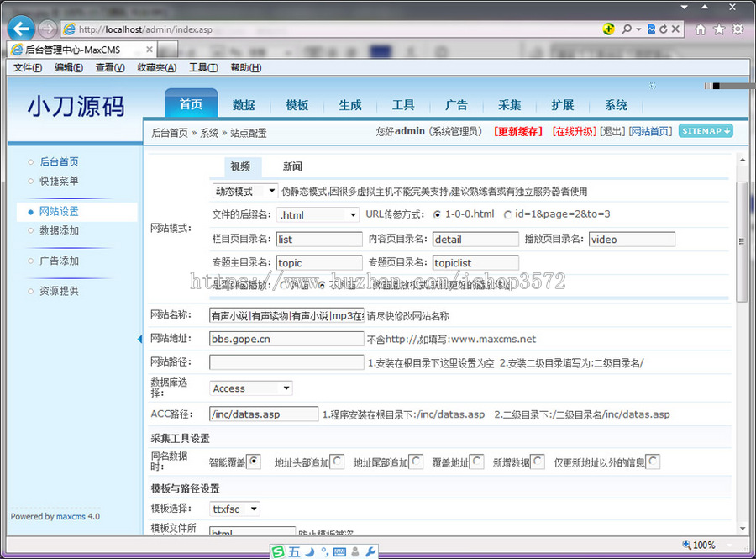The width and height of the screenshot is (756, 559).
Task: Click the SITEMAP download button
Action: pos(706,130)
